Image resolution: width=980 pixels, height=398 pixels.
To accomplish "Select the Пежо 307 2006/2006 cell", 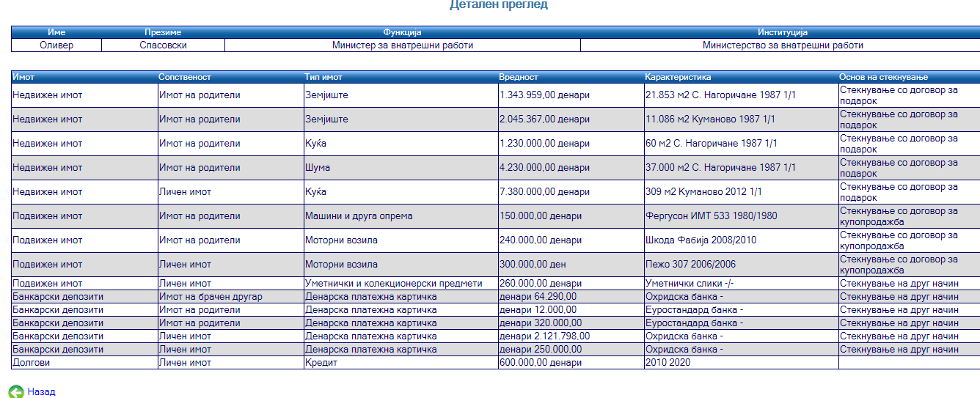I will tap(689, 265).
